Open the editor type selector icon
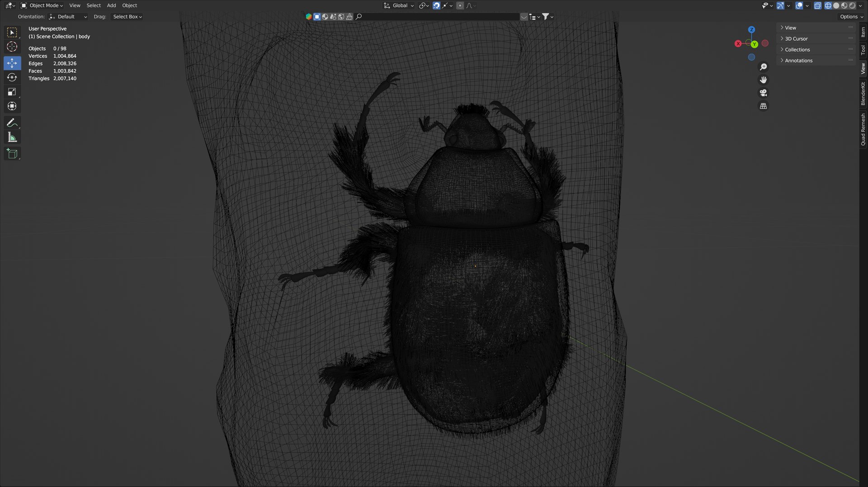 (x=10, y=5)
